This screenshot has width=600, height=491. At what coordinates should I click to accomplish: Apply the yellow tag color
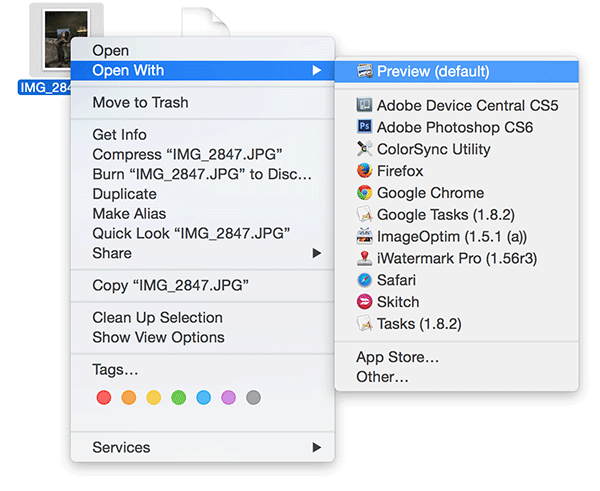tap(153, 397)
